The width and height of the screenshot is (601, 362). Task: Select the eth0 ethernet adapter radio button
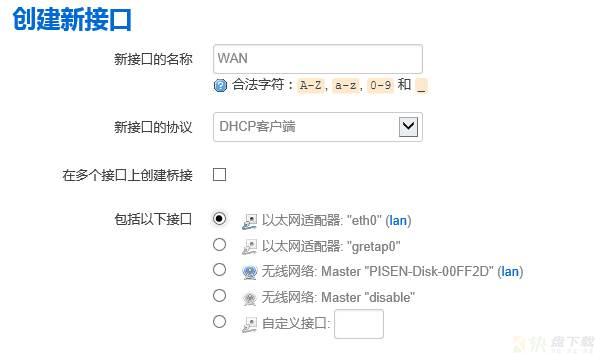pyautogui.click(x=219, y=219)
